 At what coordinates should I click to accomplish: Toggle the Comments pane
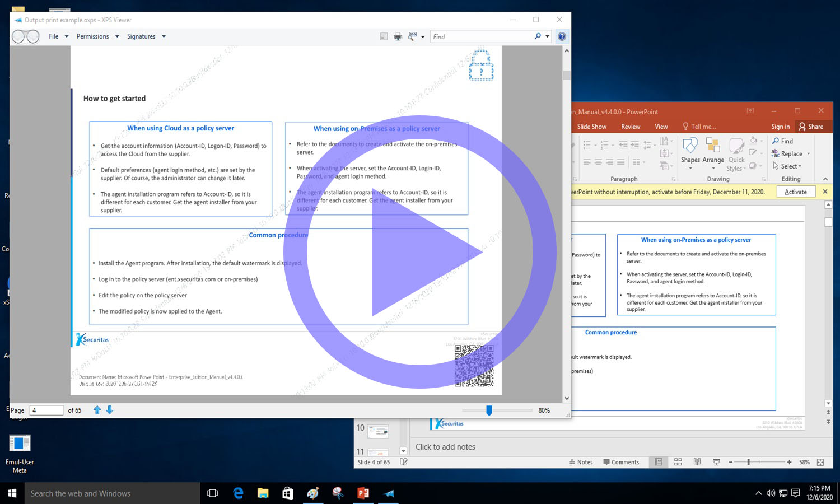(621, 462)
